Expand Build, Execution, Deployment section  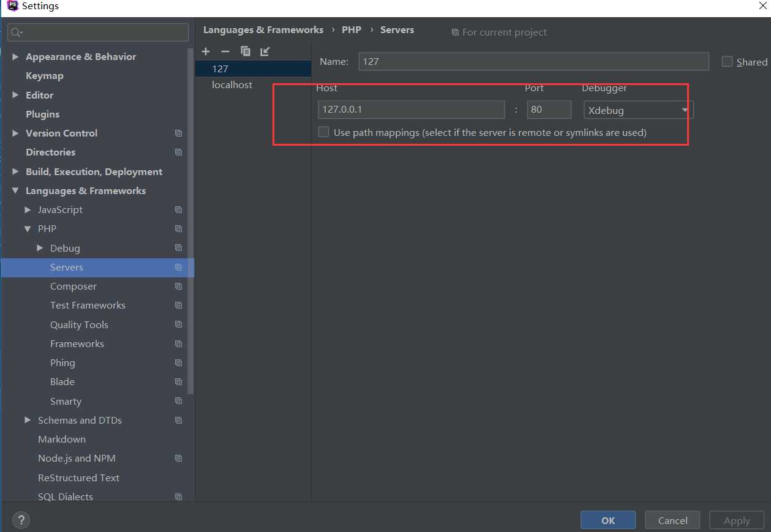[x=15, y=172]
